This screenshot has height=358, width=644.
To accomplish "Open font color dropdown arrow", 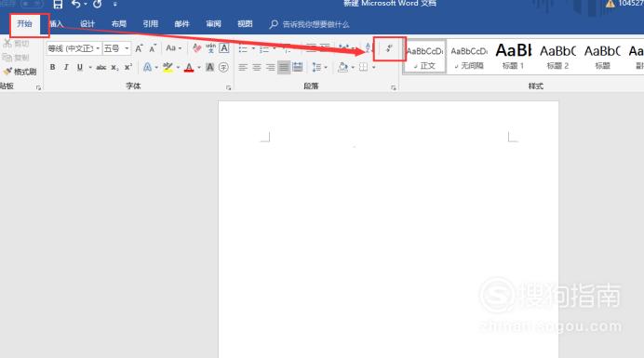I will pyautogui.click(x=199, y=67).
